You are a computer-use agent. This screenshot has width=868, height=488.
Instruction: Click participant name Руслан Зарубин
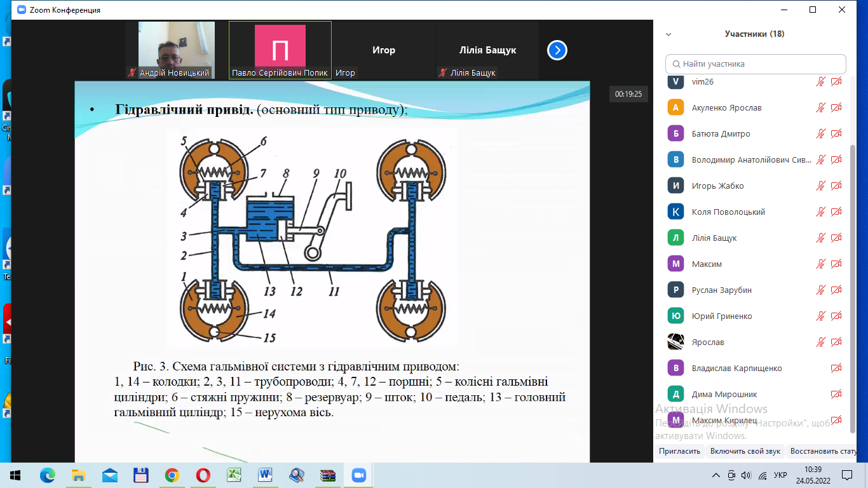tap(722, 290)
